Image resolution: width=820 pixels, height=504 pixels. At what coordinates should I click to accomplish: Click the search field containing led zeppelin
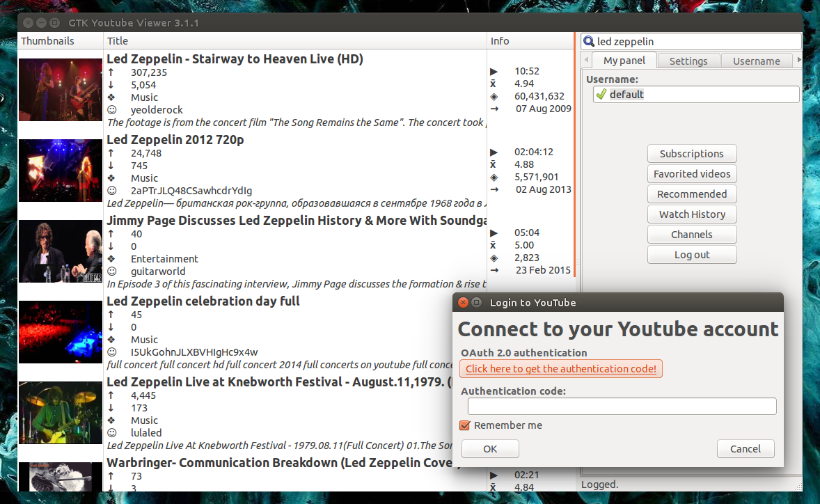click(x=691, y=41)
